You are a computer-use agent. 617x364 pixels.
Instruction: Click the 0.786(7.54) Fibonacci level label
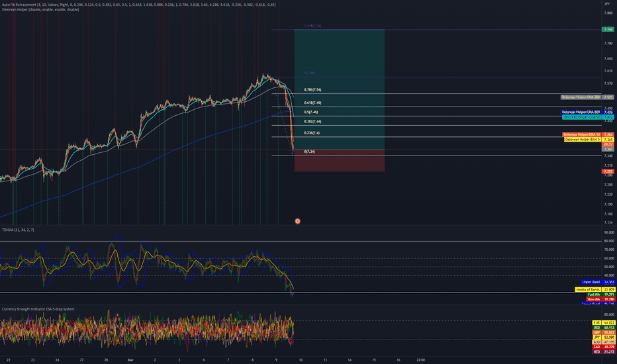click(312, 90)
